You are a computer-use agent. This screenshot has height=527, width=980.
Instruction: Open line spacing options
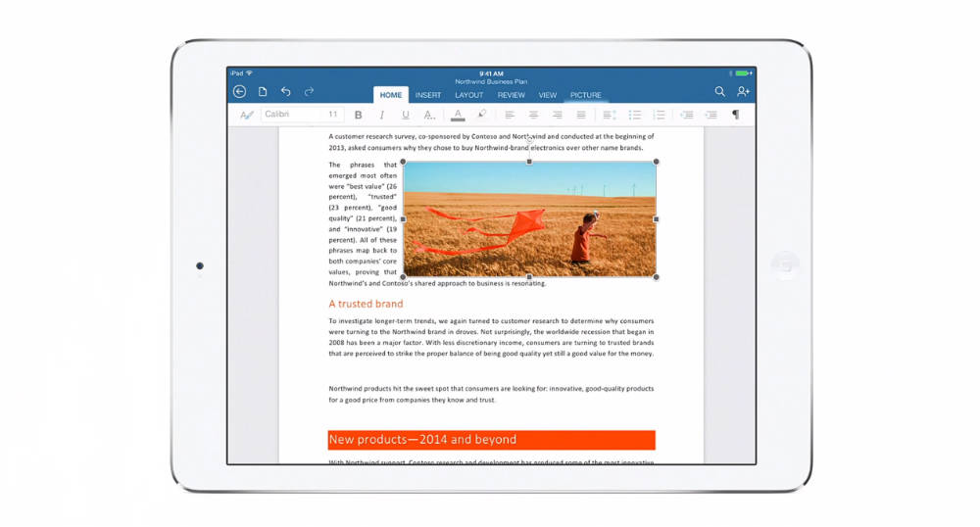pos(610,115)
